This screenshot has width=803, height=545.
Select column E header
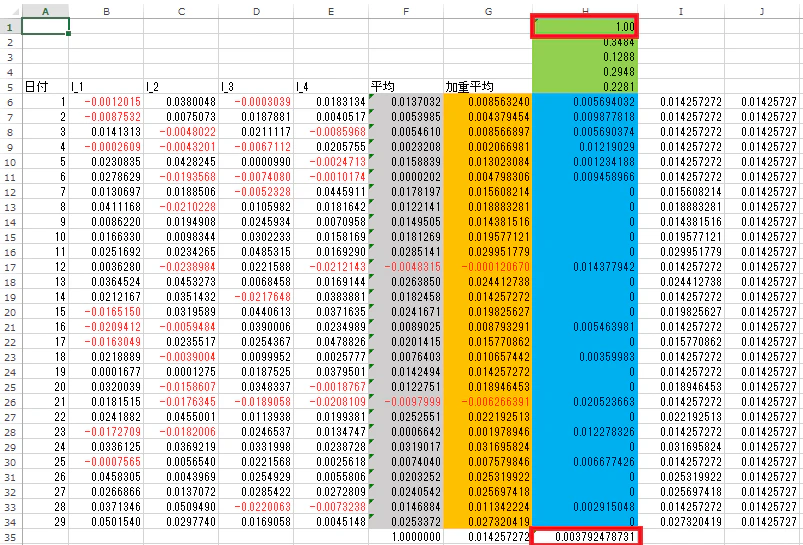click(331, 11)
